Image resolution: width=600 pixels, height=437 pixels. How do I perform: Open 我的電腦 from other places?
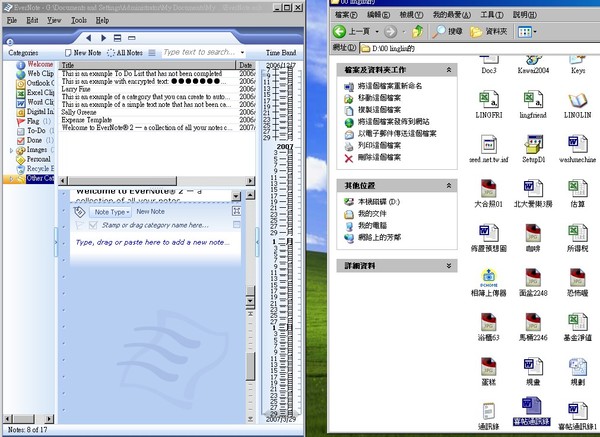click(x=372, y=225)
